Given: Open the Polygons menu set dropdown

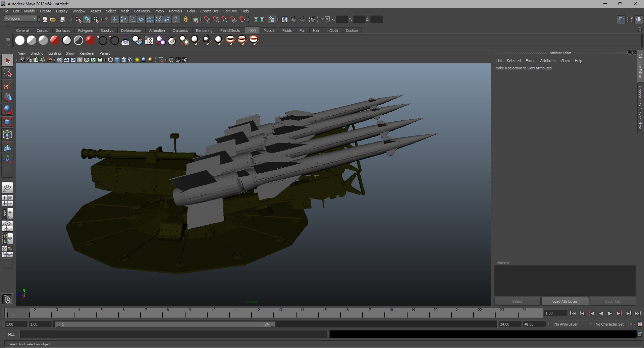Looking at the screenshot, I should tap(20, 19).
